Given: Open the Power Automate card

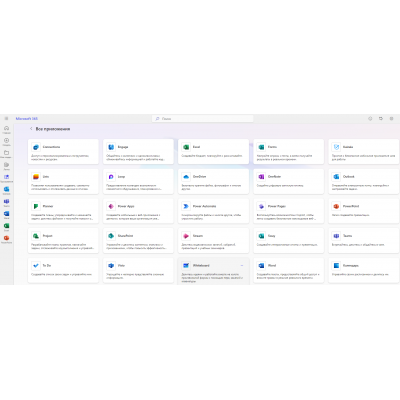Looking at the screenshot, I should [x=213, y=211].
